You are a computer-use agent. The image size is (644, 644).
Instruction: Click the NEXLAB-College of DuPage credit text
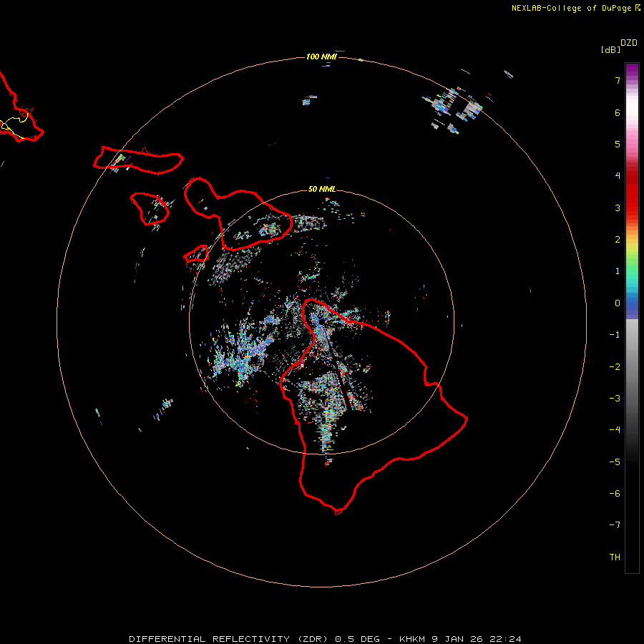pos(572,8)
